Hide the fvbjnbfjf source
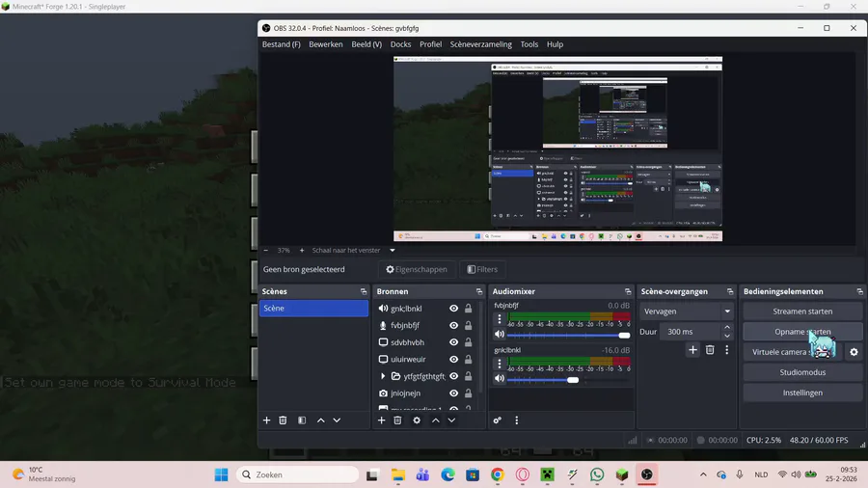This screenshot has height=488, width=868. tap(454, 325)
